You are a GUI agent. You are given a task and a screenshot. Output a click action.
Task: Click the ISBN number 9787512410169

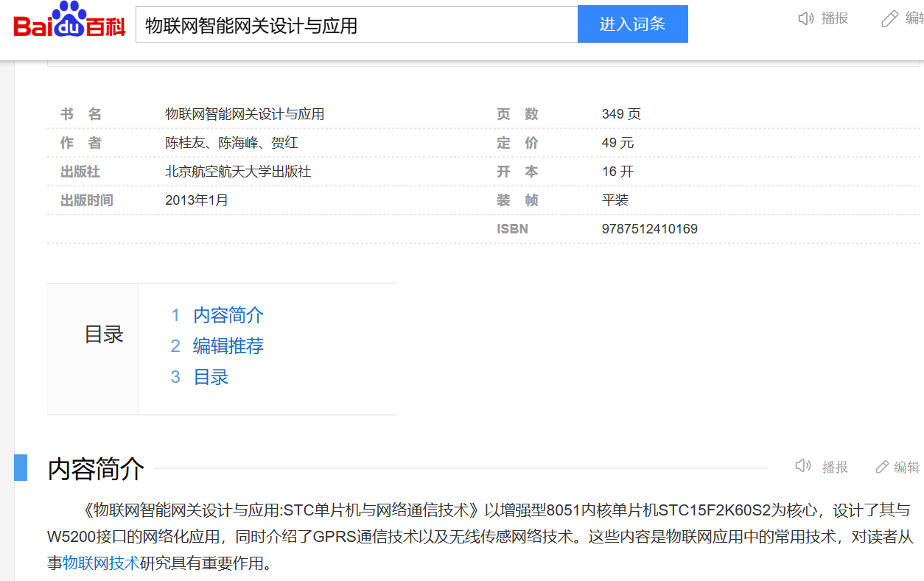[x=649, y=229]
